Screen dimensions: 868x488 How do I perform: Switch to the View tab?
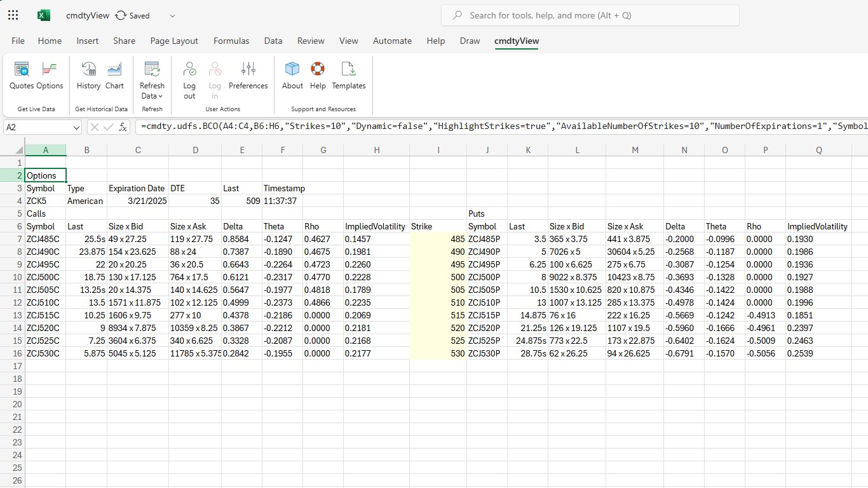point(348,41)
